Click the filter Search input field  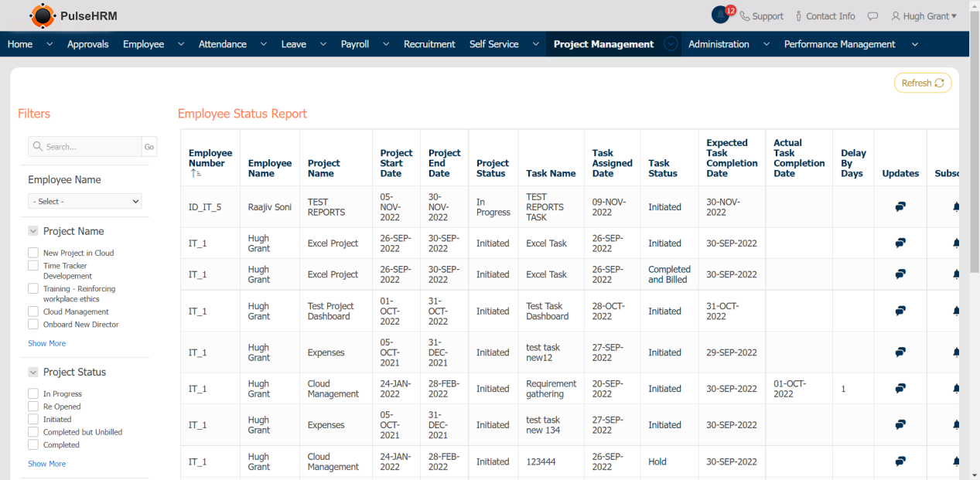(x=85, y=147)
